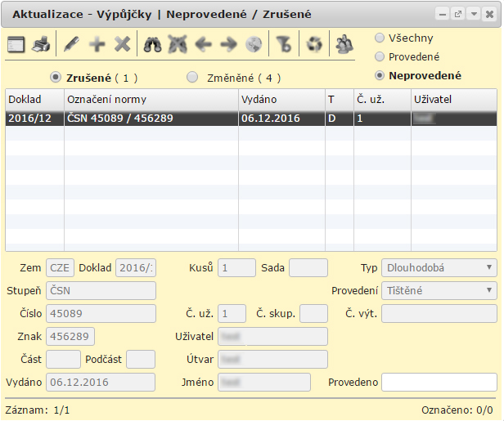Click the refresh recycle icon

pos(313,45)
